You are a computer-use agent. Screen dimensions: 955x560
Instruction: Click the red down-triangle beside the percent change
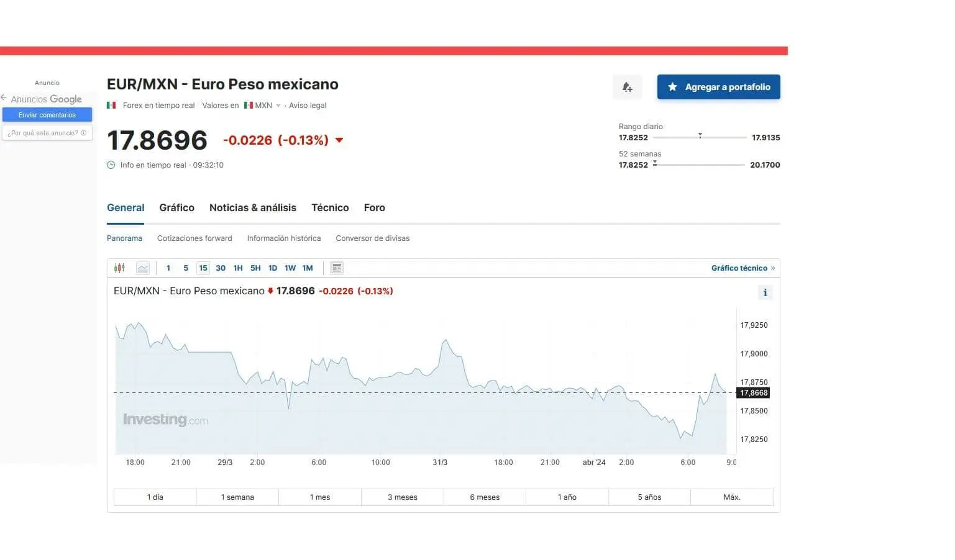(x=339, y=140)
